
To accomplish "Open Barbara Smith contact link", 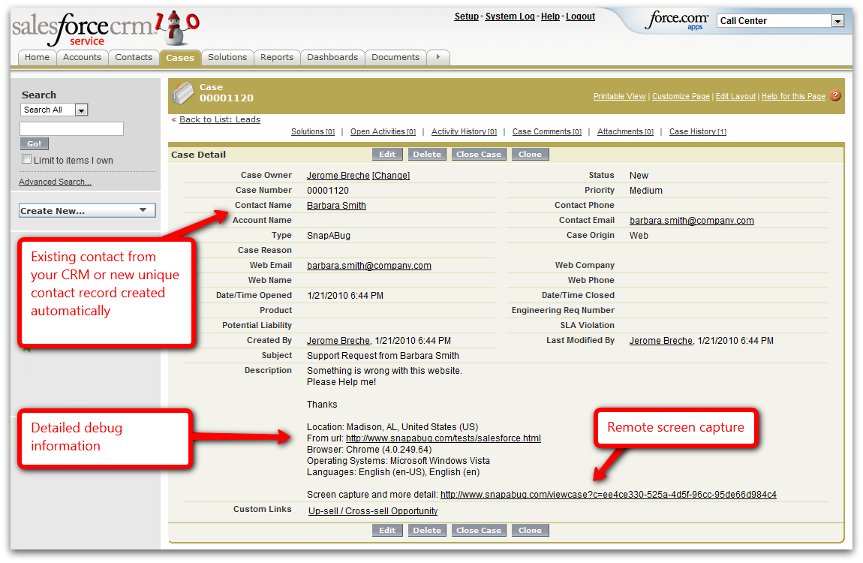I will click(x=336, y=205).
